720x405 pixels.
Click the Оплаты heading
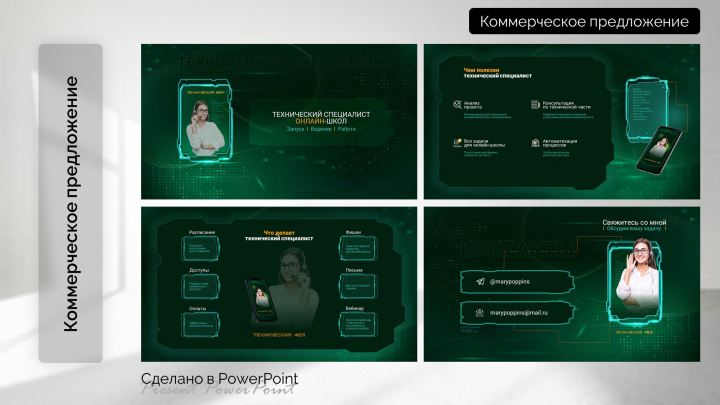tap(197, 309)
